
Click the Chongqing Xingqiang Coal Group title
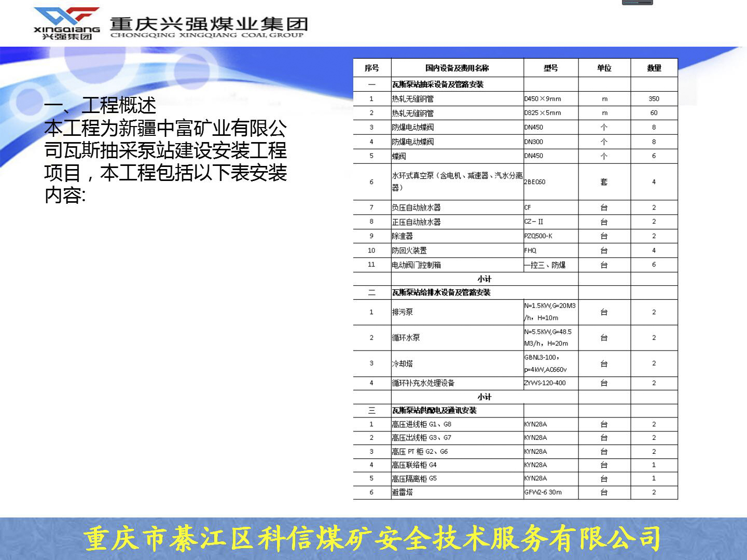[x=209, y=27]
